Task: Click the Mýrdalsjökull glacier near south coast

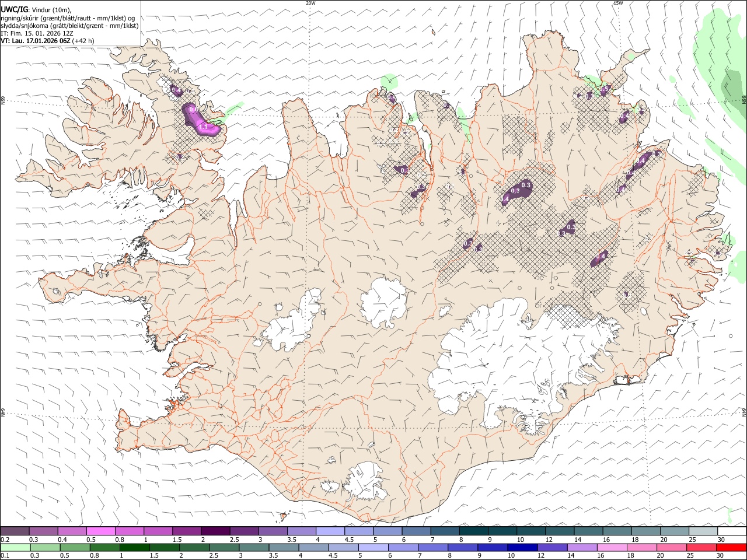Action: pos(364,481)
